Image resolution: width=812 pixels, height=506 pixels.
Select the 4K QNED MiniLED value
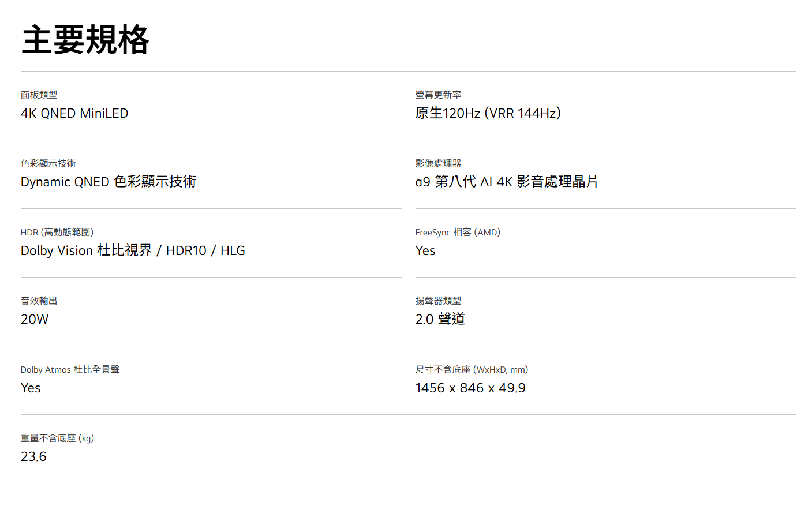74,113
